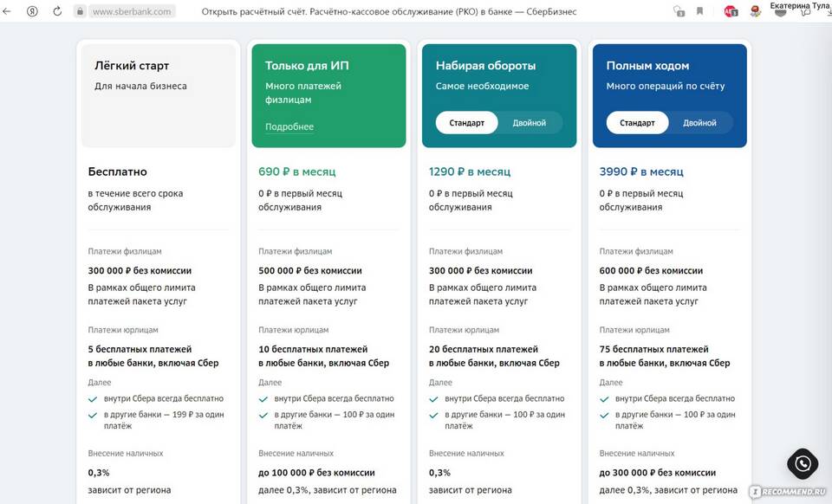This screenshot has width=832, height=504.
Task: Click the padlock site security icon
Action: [80, 12]
